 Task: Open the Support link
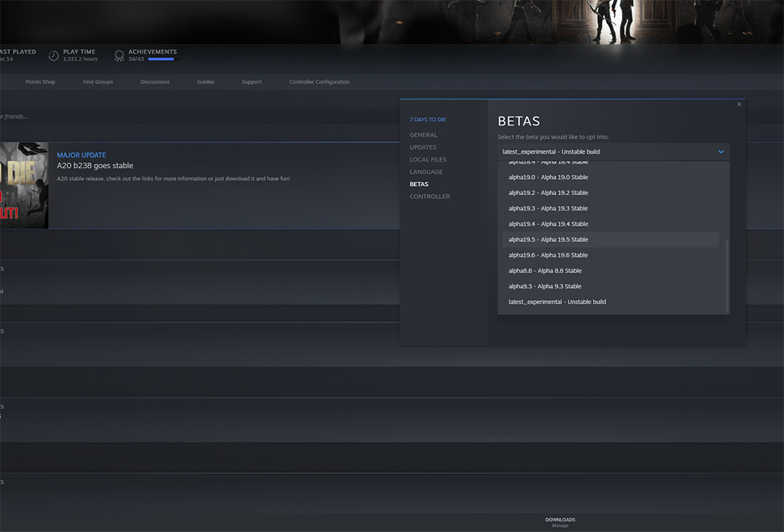(x=251, y=81)
